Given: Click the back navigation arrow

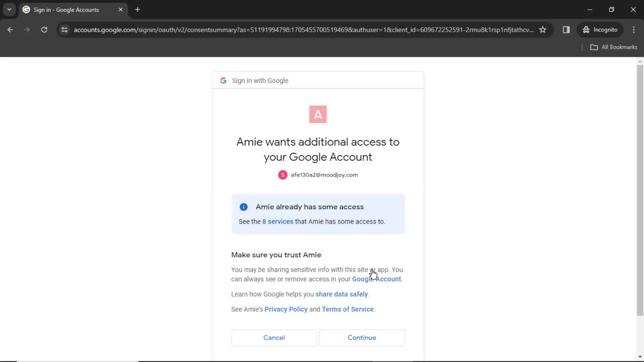Looking at the screenshot, I should point(10,29).
